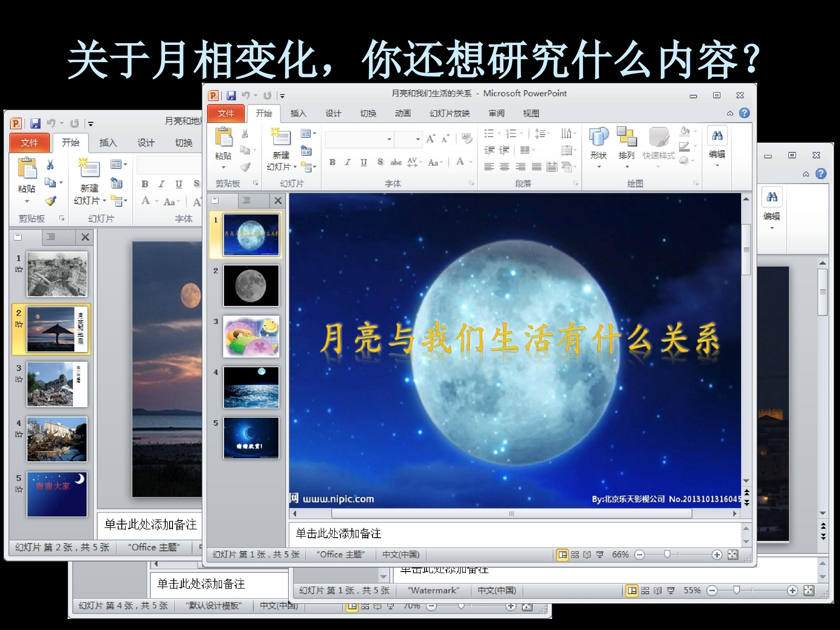Switch to the Animations (动画) tab
This screenshot has width=840, height=630.
[x=402, y=113]
